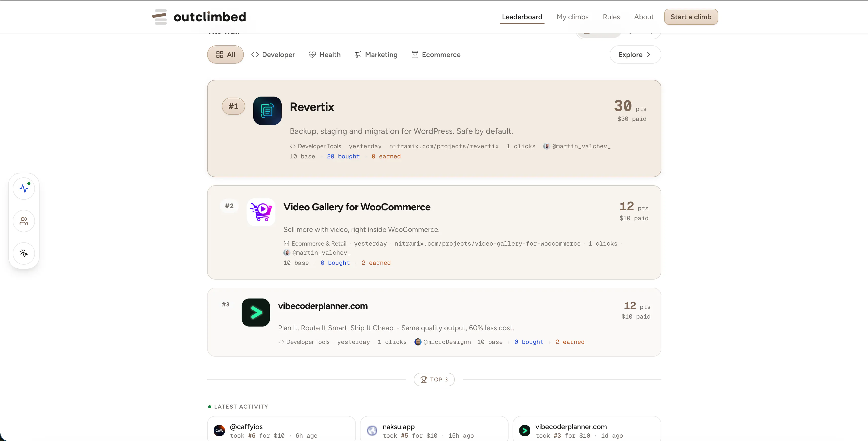Select the All category filter
Viewport: 868px width, 441px height.
point(225,54)
